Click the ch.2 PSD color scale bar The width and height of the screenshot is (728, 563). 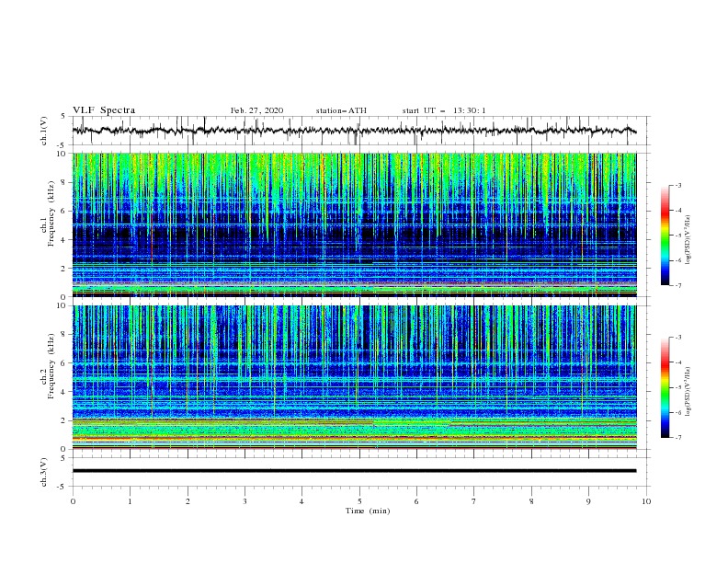pyautogui.click(x=665, y=387)
